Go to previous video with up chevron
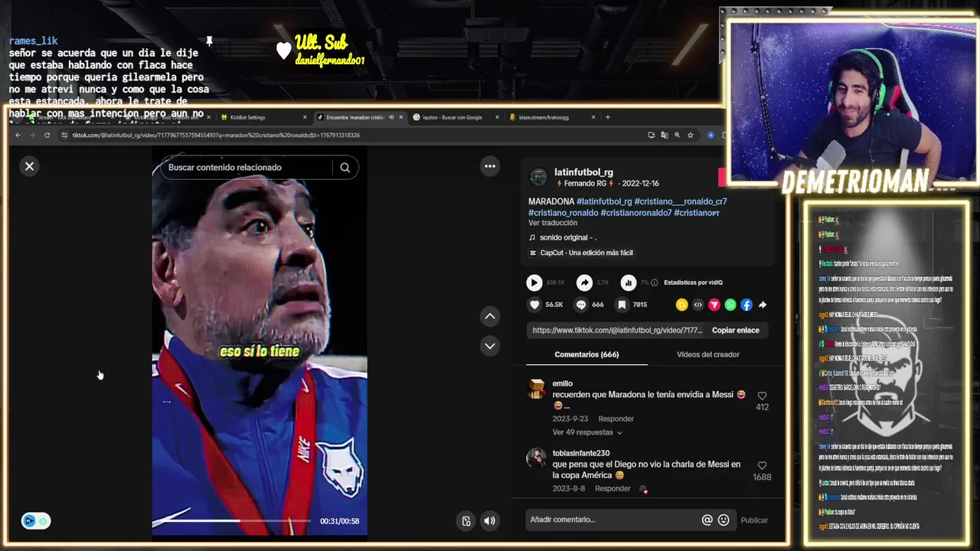Viewport: 980px width, 551px height. (x=490, y=316)
